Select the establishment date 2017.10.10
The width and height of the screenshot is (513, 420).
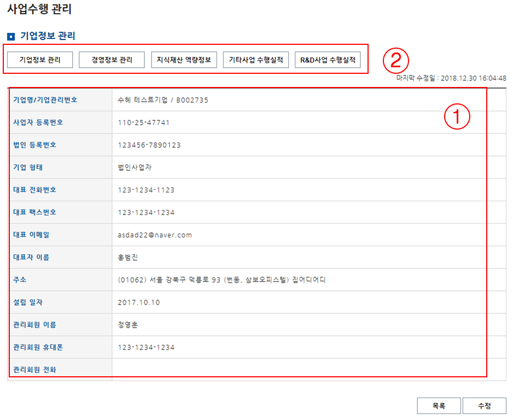(139, 302)
